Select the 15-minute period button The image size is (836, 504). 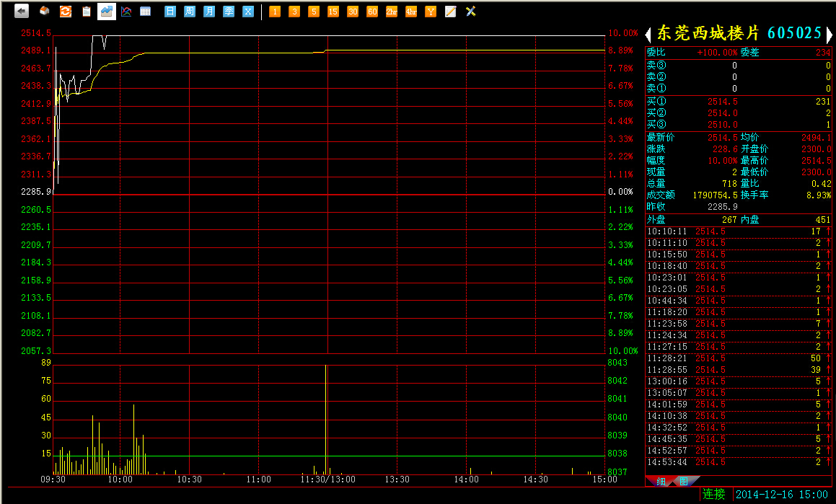tap(333, 12)
